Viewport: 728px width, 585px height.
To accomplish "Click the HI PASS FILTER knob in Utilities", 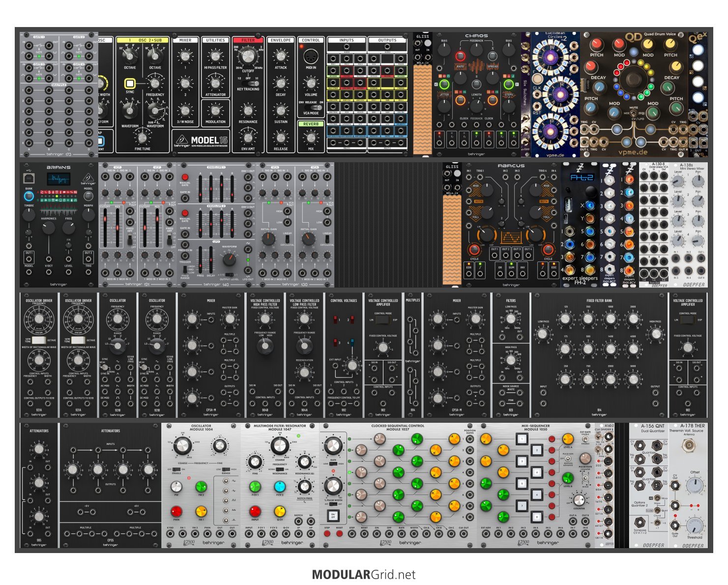I will [215, 57].
